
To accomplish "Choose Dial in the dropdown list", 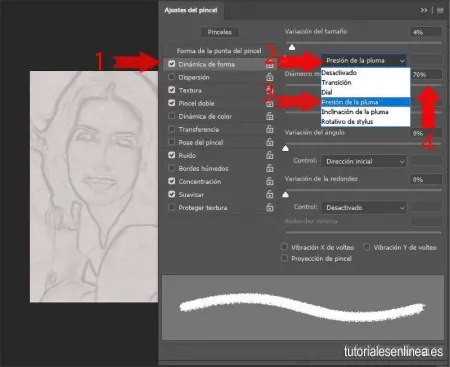I will [x=365, y=92].
